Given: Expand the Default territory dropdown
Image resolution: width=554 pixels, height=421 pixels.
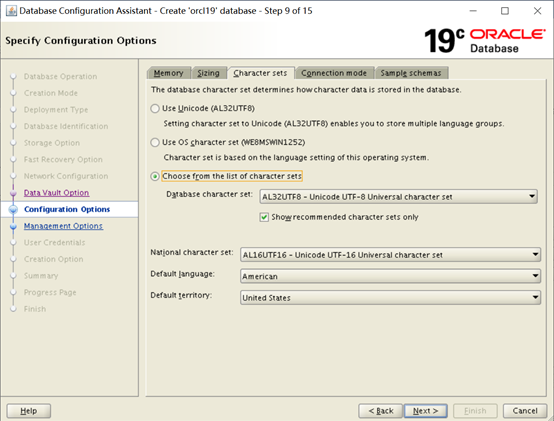Looking at the screenshot, I should coord(390,298).
